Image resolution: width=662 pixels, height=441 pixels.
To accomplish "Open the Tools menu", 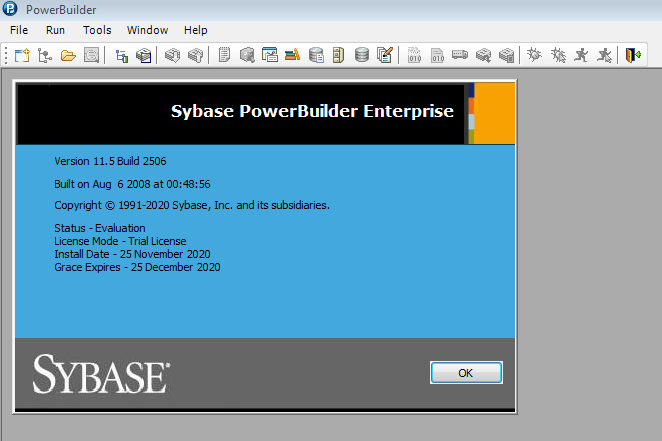I will point(97,30).
